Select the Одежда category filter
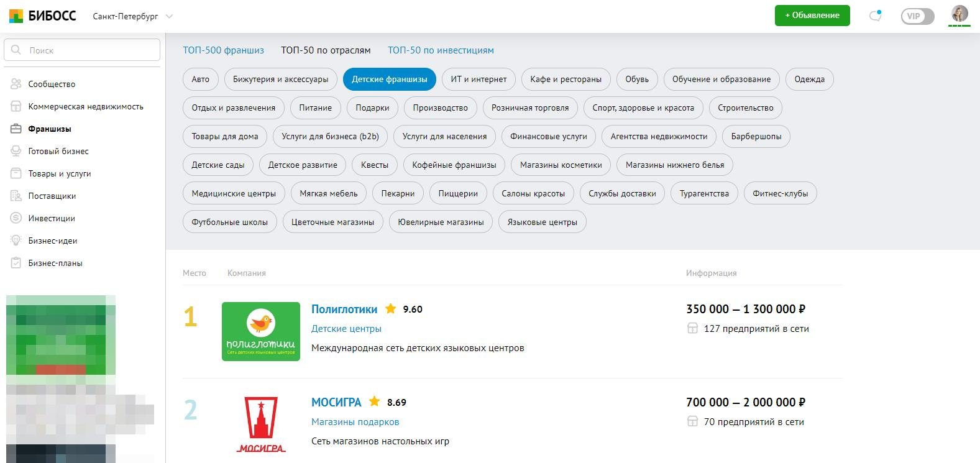 pos(810,79)
